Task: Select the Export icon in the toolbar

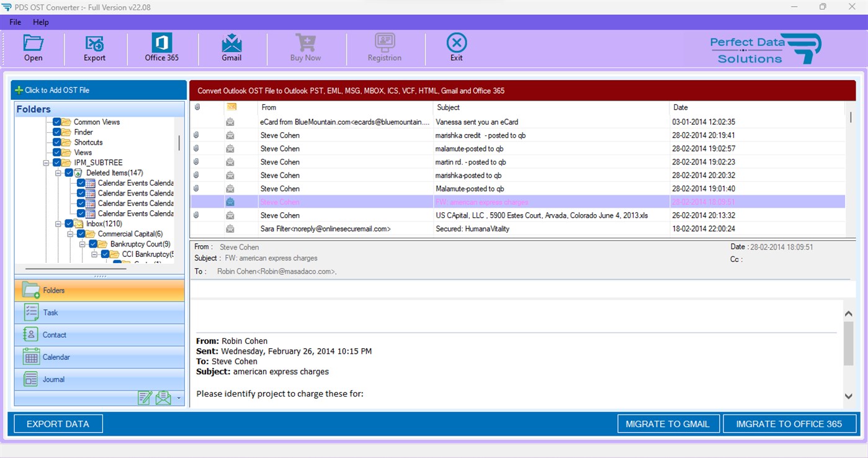Action: (94, 48)
